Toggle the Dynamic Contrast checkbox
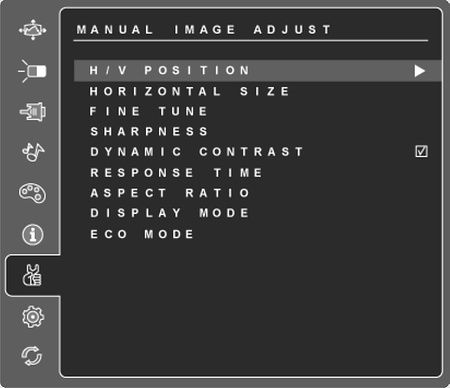Viewport: 450px width, 388px height. click(x=421, y=151)
